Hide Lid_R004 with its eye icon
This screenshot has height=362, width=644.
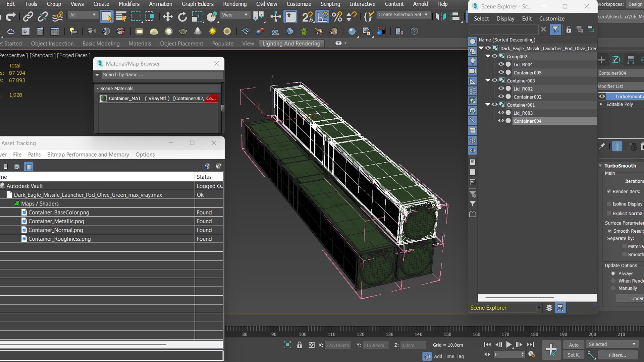click(x=501, y=64)
